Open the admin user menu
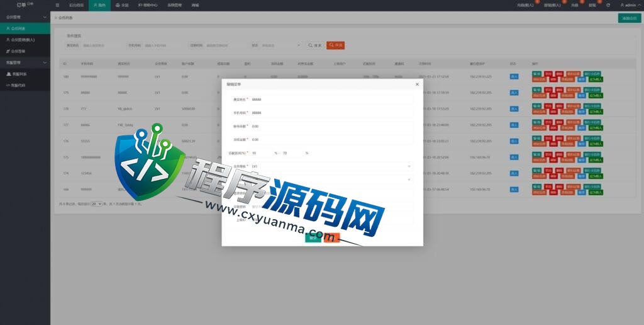Screen dimensions: 644x325 630,5
